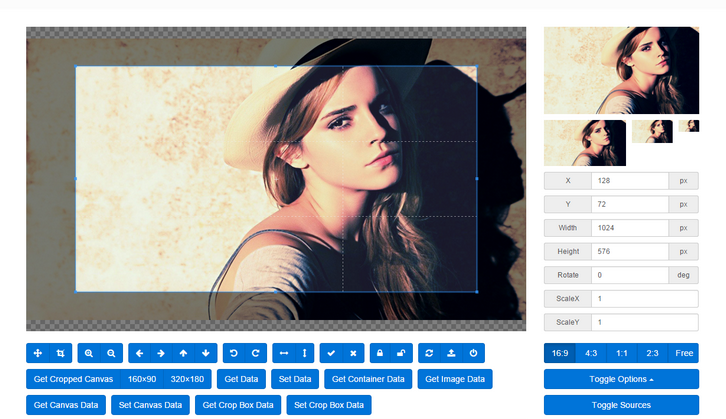726x419 pixels.
Task: Reset cropper with the refresh icon
Action: coord(429,353)
